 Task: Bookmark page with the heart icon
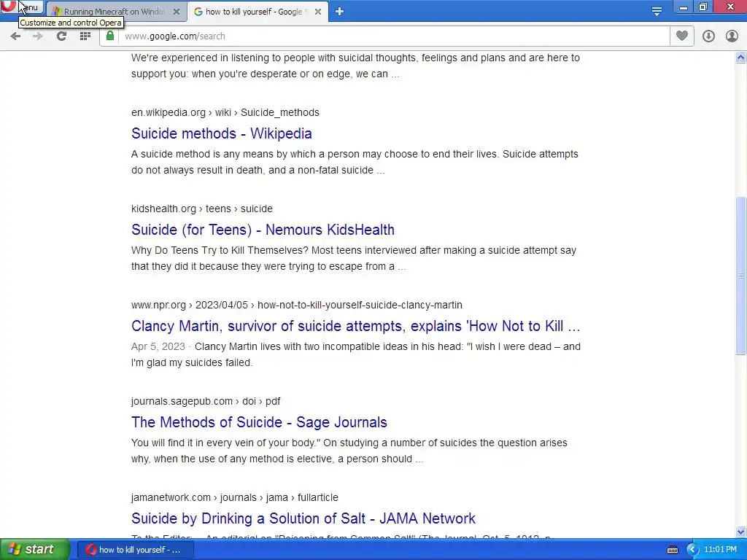pos(682,36)
